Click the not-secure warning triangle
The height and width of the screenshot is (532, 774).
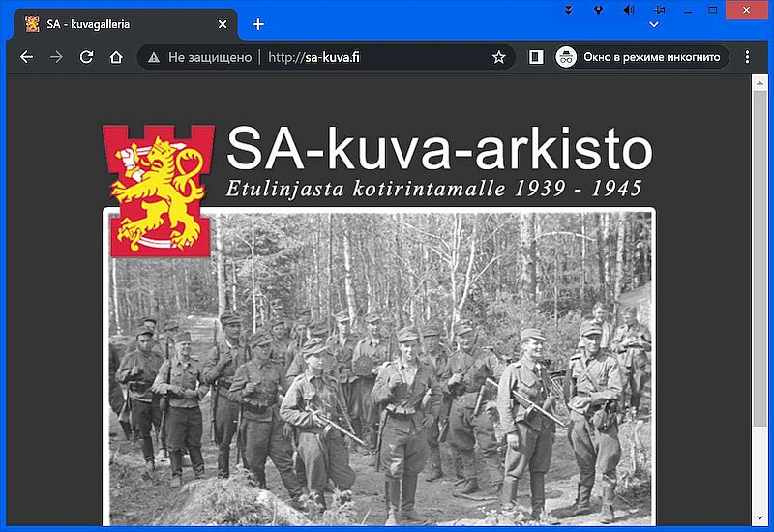click(x=154, y=57)
